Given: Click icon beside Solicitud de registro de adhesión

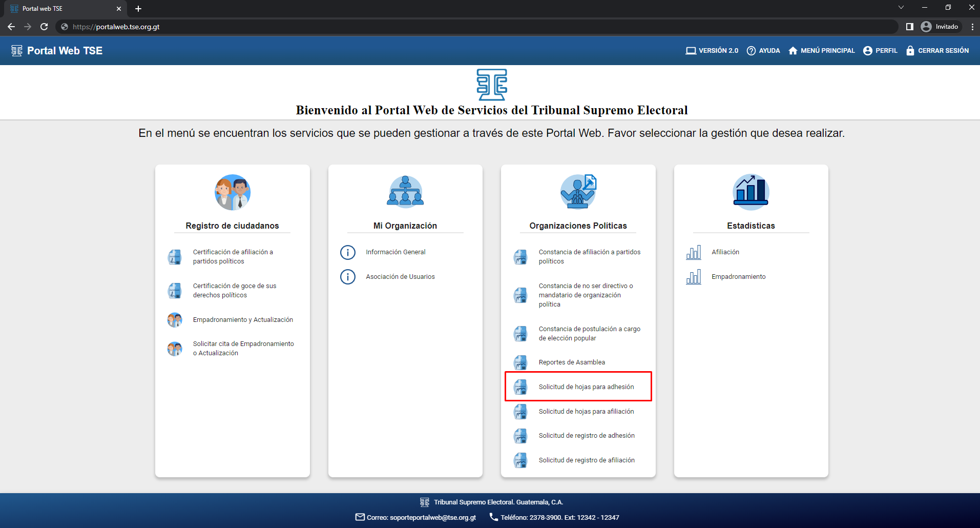Looking at the screenshot, I should [x=520, y=436].
